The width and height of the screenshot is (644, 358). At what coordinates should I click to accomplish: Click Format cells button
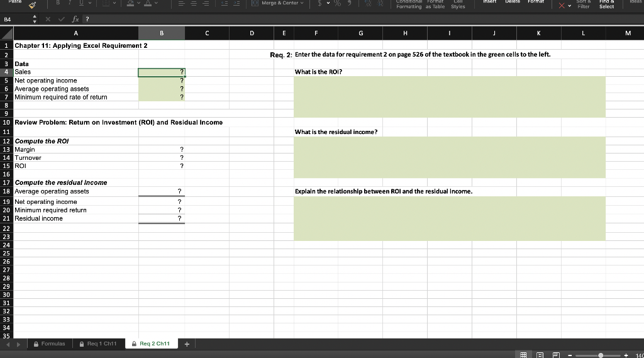coord(536,2)
